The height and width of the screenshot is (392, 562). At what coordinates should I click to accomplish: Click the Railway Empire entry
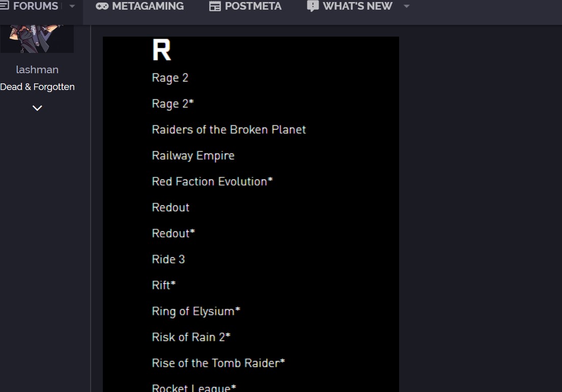tap(193, 156)
